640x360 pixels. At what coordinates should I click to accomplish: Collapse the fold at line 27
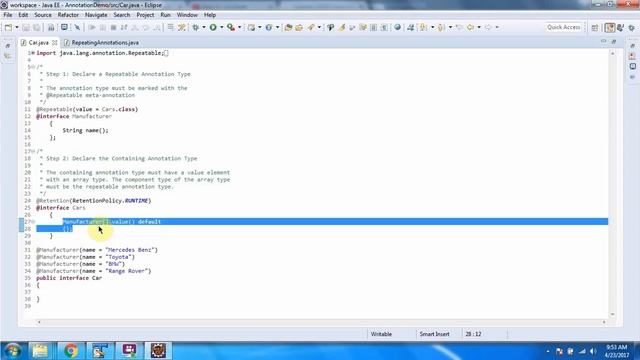point(33,222)
